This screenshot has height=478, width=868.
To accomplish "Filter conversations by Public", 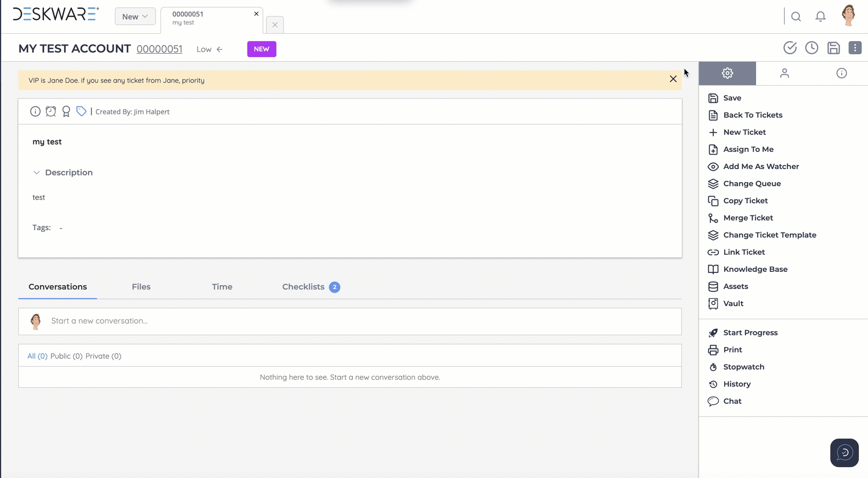I will (66, 356).
